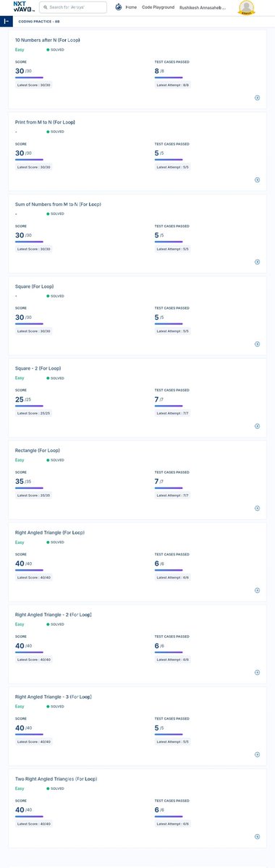275x868 pixels.
Task: Click the Home icon beside Home
Action: [119, 7]
